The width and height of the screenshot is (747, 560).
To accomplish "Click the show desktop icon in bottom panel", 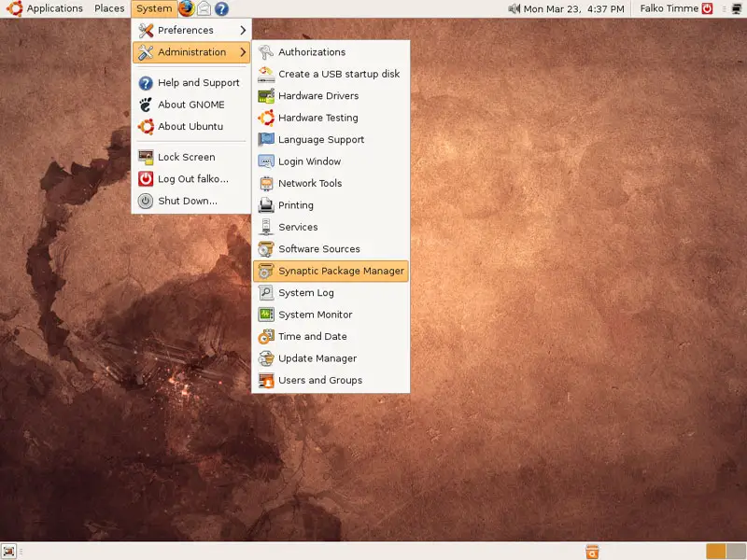I will click(x=9, y=552).
